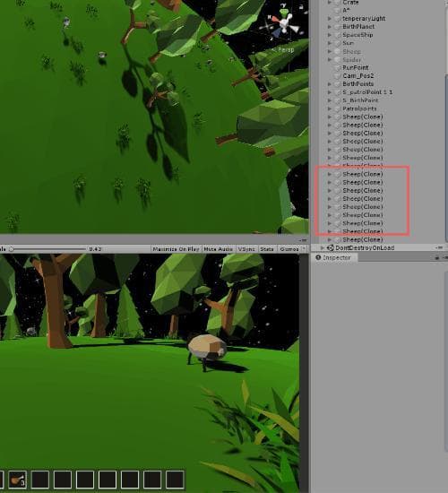The image size is (448, 493).
Task: Select the meat item in the inventory bar
Action: (x=18, y=480)
